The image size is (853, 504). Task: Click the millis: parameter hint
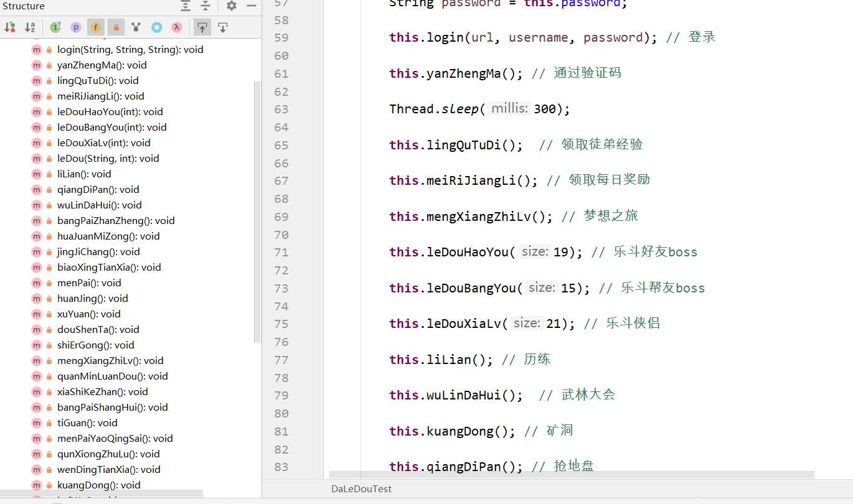[509, 109]
